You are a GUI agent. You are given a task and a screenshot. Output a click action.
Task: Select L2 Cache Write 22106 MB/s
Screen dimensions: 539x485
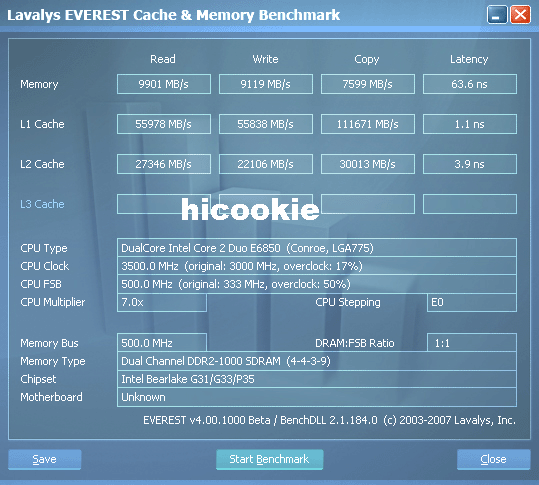pos(266,164)
